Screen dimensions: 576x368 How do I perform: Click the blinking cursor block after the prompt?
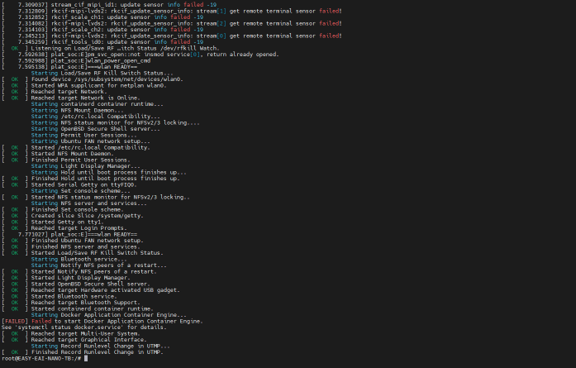coord(86,358)
